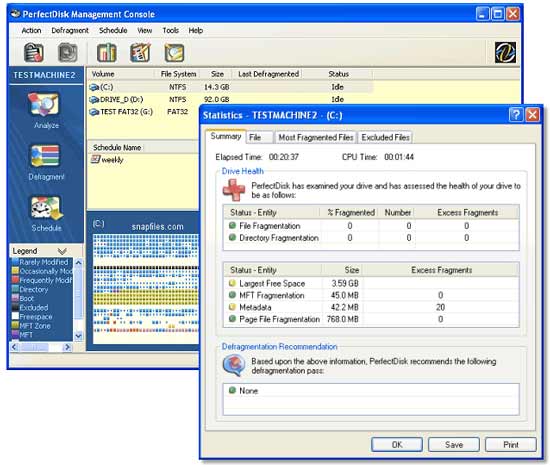Select the 'weekly' schedule entry
Image resolution: width=550 pixels, height=467 pixels.
[112, 160]
